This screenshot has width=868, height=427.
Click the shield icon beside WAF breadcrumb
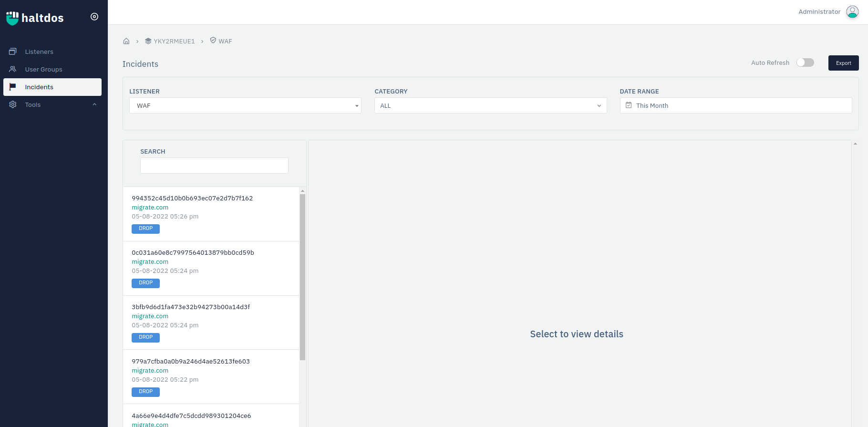click(213, 41)
